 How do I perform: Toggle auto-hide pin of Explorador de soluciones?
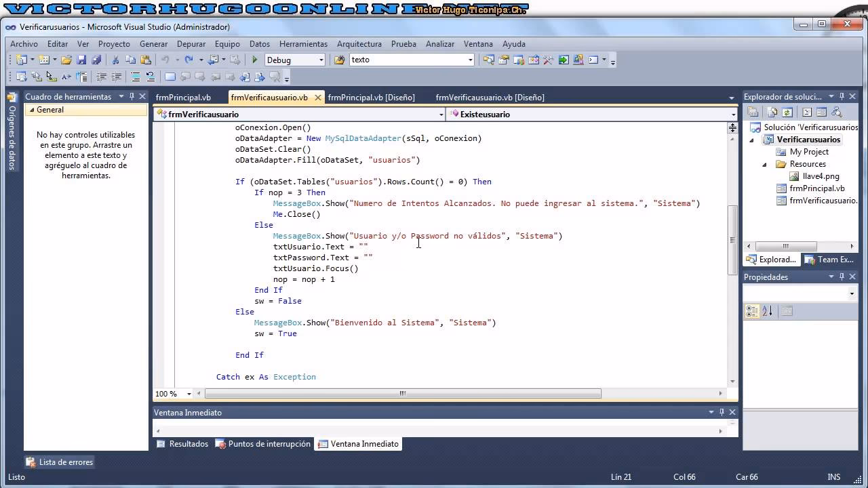842,97
